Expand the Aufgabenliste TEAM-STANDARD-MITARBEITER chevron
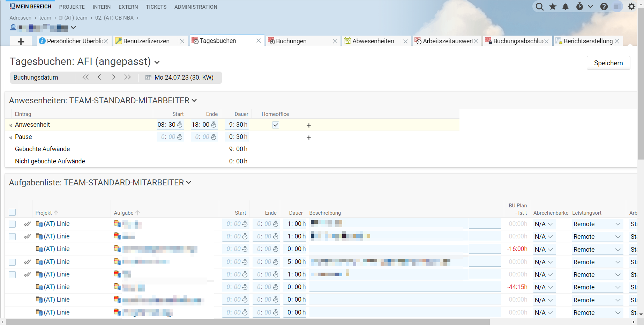This screenshot has height=325, width=644. click(189, 183)
